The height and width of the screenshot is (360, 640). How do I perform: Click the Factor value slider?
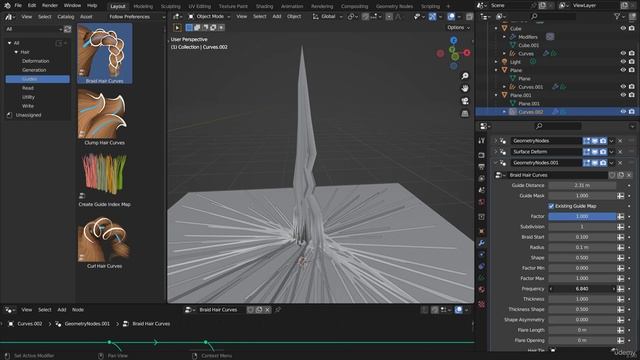click(x=582, y=216)
